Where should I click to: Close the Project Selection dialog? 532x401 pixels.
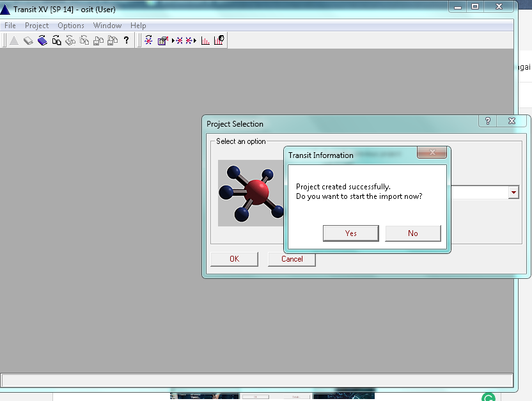pos(512,121)
